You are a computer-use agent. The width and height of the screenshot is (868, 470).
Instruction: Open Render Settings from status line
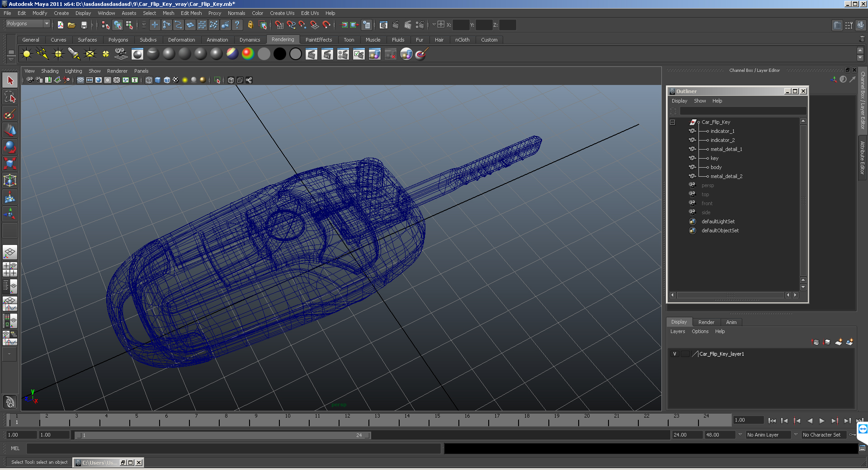pyautogui.click(x=420, y=25)
